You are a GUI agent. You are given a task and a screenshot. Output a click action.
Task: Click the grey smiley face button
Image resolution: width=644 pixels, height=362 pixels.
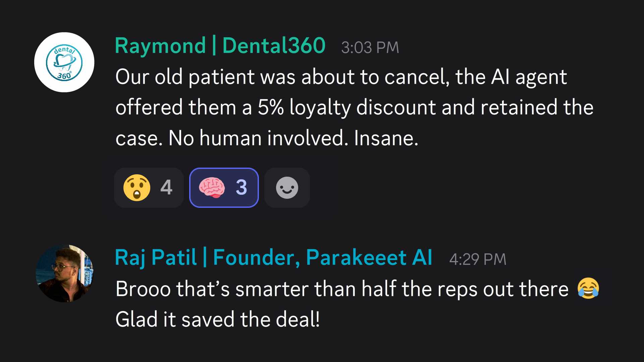[287, 188]
